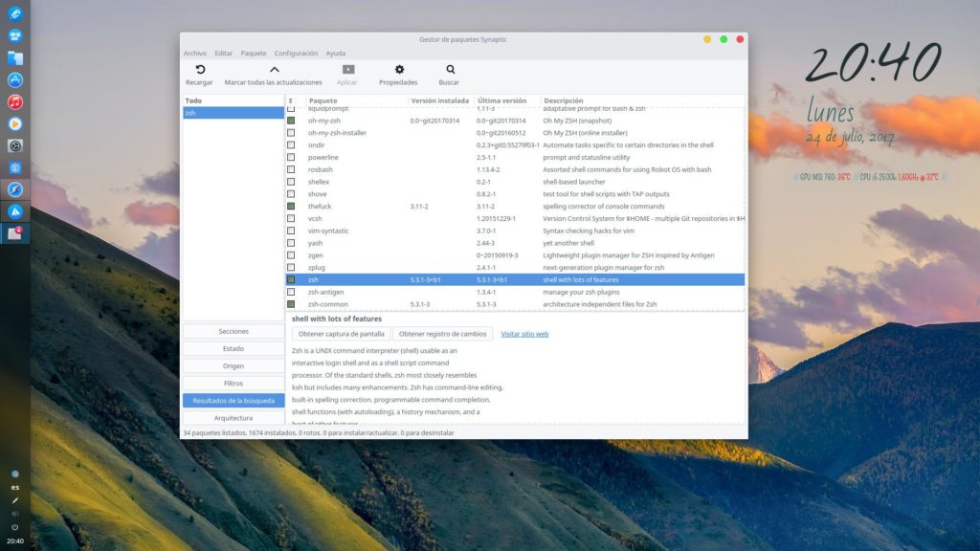The image size is (980, 551).
Task: Open Propiedades gear icon
Action: 399,69
